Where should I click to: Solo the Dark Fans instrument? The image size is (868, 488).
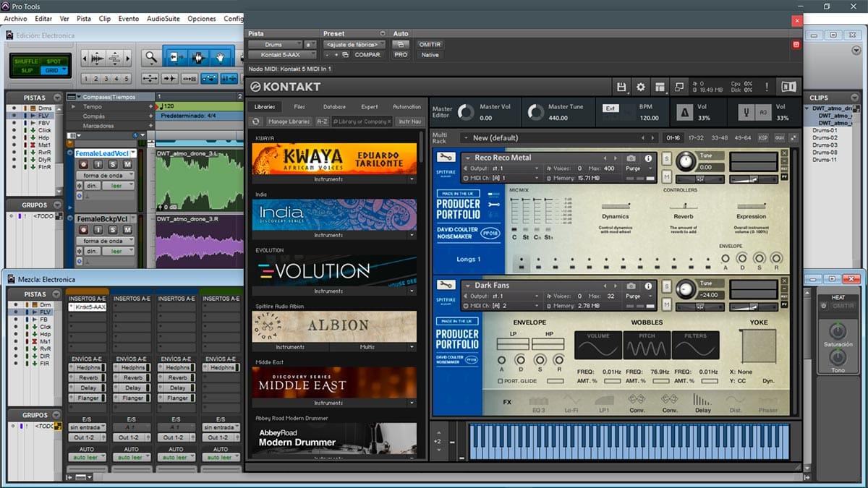666,286
